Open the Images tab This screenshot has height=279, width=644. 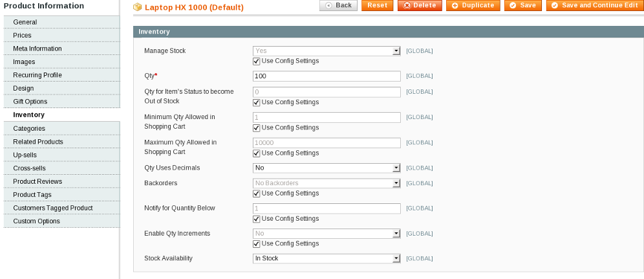[61, 62]
